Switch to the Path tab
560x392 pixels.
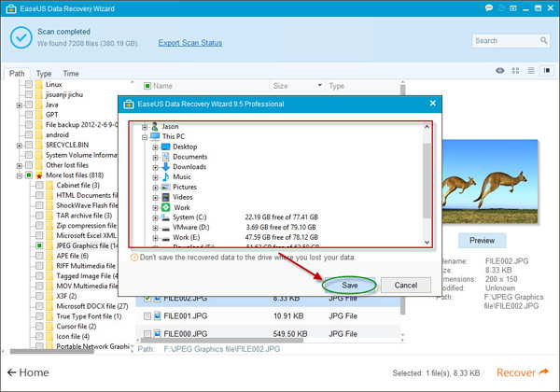pyautogui.click(x=17, y=74)
